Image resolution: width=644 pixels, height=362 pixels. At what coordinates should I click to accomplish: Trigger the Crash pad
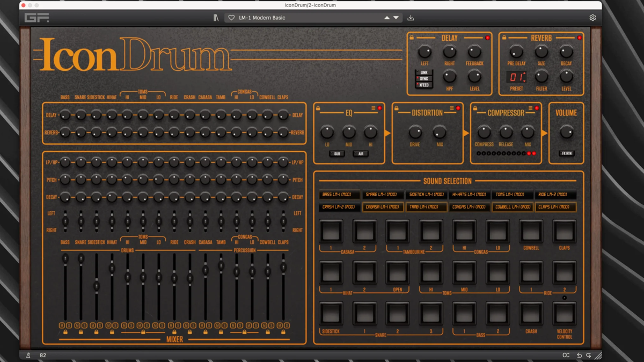(x=531, y=314)
